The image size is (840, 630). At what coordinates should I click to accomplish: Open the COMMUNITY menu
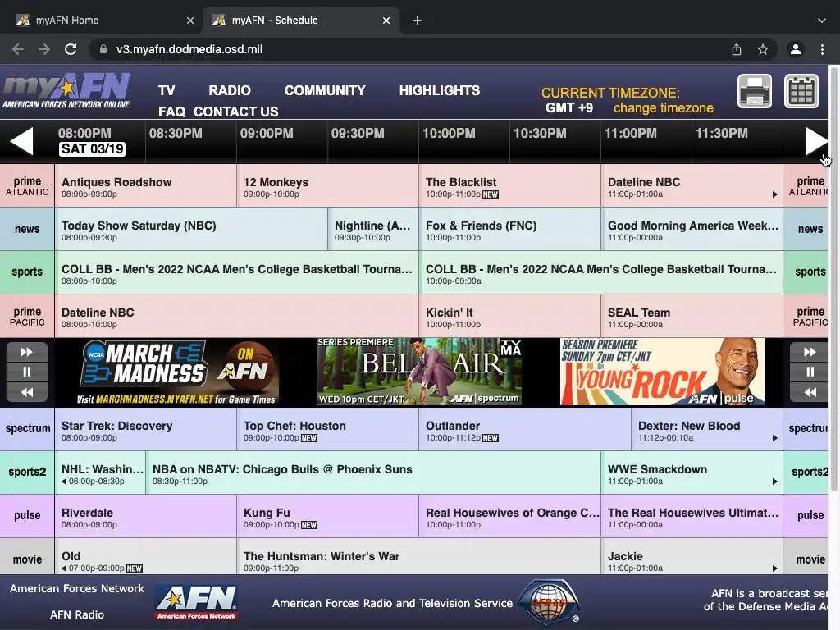point(325,90)
